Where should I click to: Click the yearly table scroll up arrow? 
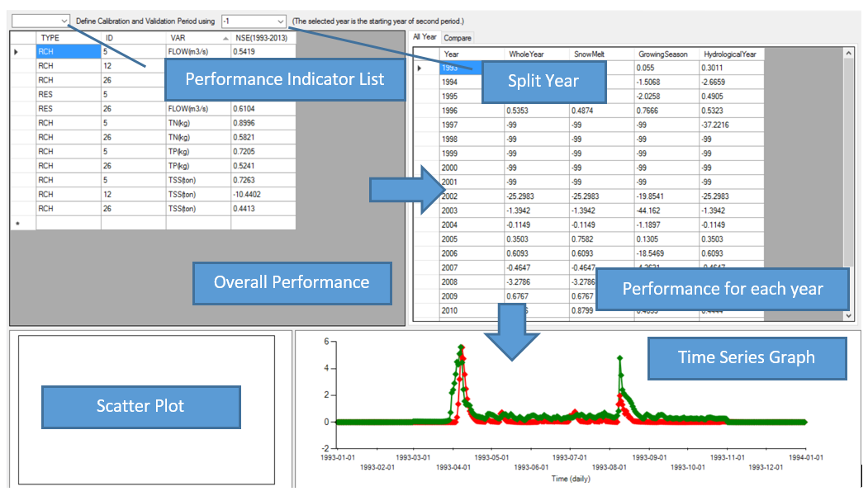(x=849, y=53)
